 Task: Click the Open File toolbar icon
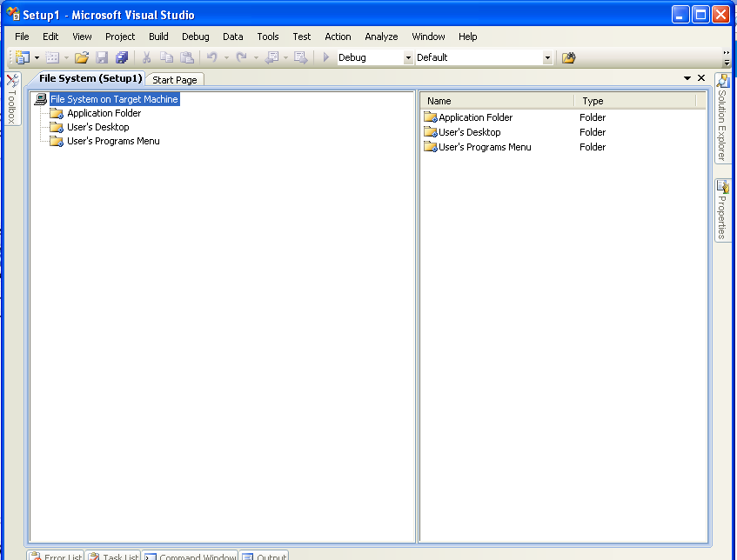pos(81,57)
